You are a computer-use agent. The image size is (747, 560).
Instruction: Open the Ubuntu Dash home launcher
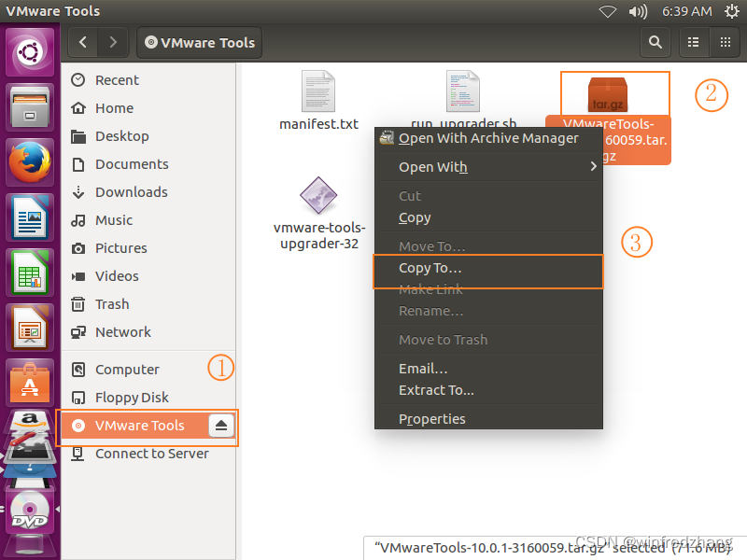tap(30, 52)
